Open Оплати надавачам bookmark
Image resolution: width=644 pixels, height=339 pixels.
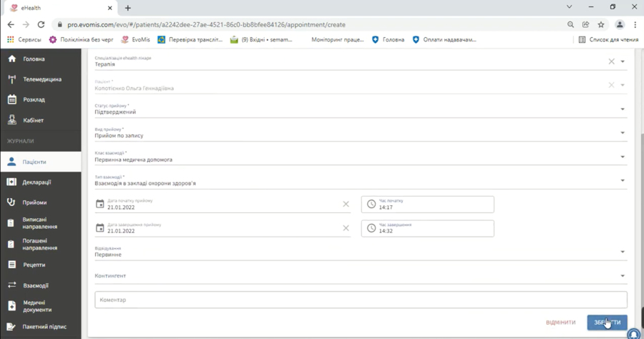point(444,40)
